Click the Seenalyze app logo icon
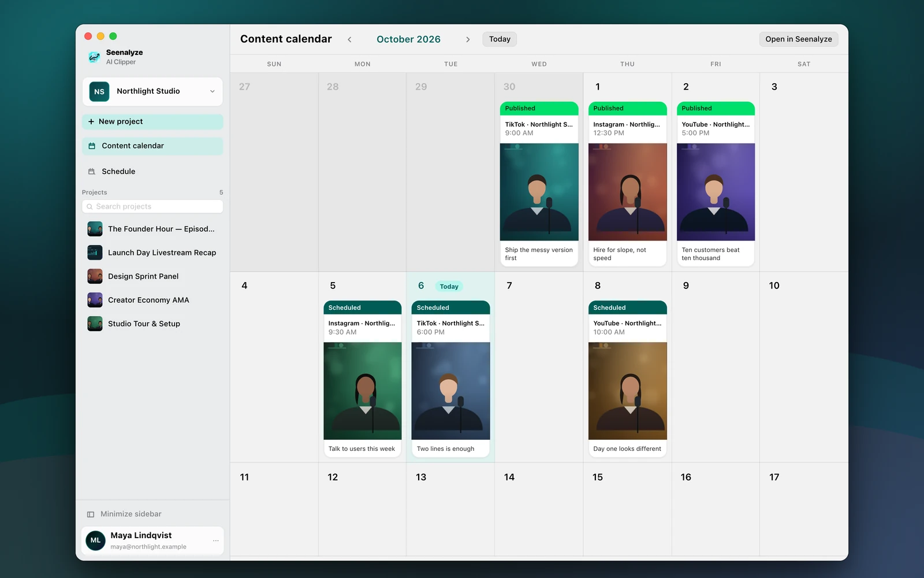The image size is (924, 578). coord(94,57)
